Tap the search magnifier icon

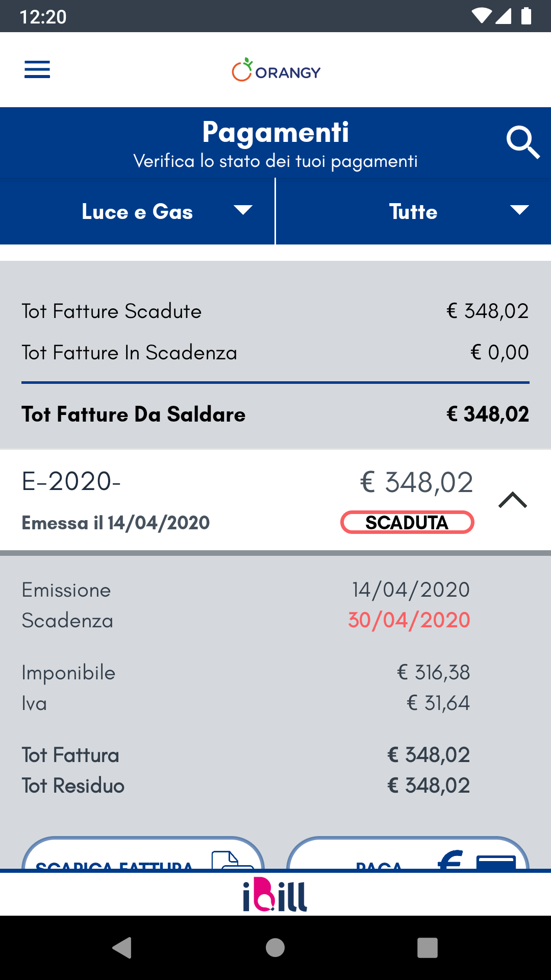coord(522,143)
